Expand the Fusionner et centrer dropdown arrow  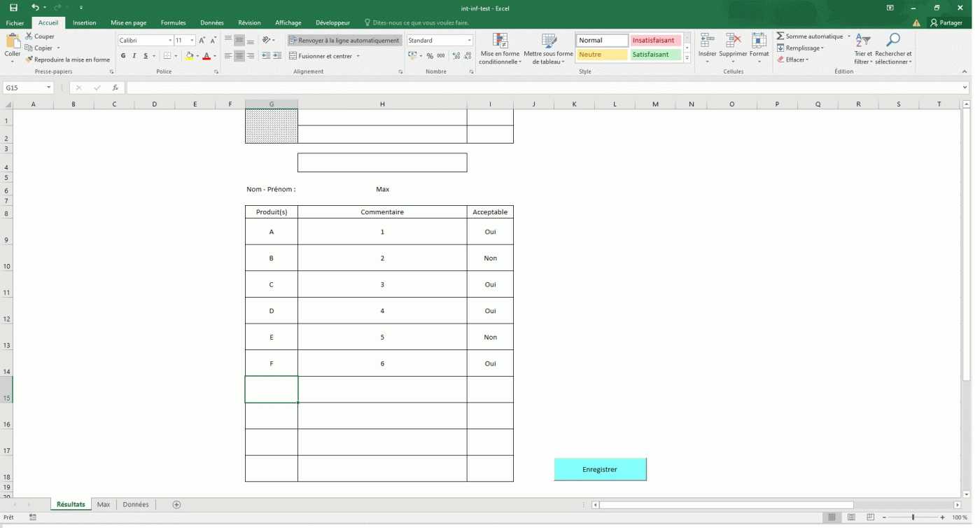click(358, 56)
